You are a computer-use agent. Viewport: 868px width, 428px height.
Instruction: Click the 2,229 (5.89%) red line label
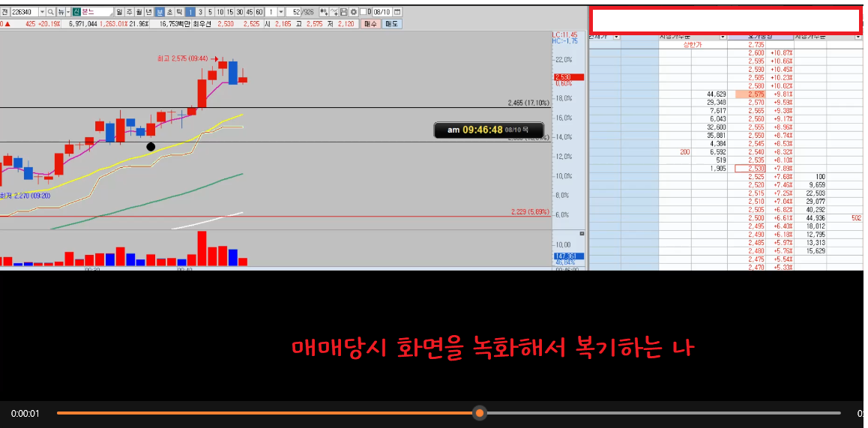point(531,212)
